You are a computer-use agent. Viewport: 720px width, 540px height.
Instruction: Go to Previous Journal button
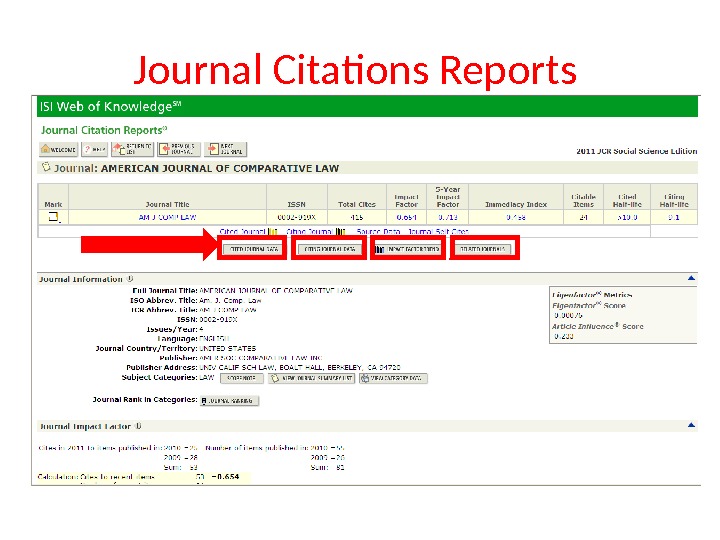click(x=179, y=149)
